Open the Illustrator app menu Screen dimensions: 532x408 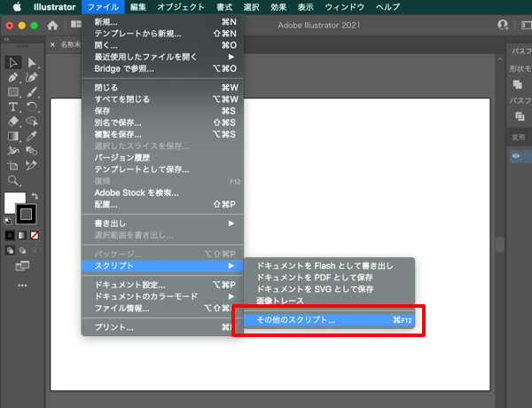coord(55,7)
